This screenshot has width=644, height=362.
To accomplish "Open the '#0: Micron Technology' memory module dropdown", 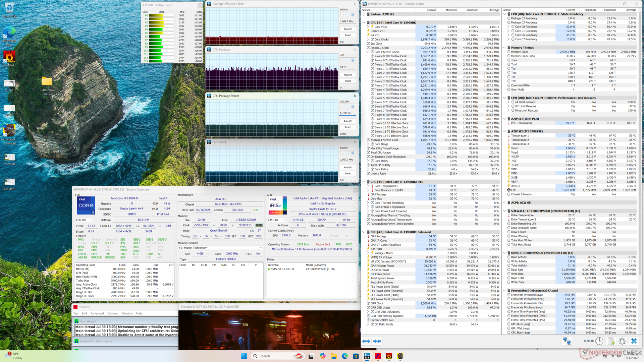I will click(x=220, y=248).
